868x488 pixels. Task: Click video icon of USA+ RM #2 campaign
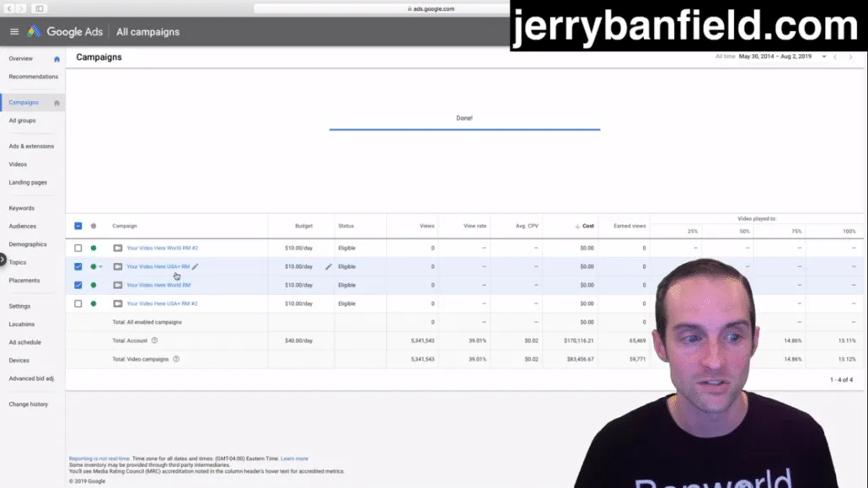pyautogui.click(x=118, y=303)
